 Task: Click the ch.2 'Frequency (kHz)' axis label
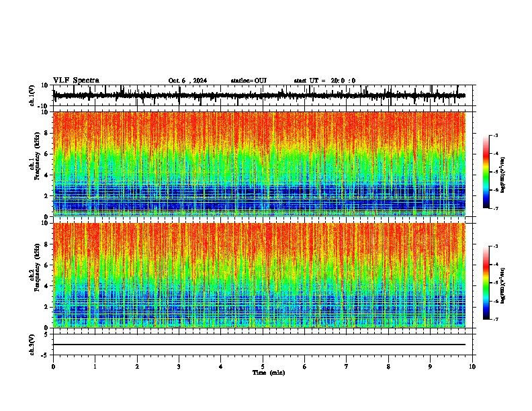point(37,267)
